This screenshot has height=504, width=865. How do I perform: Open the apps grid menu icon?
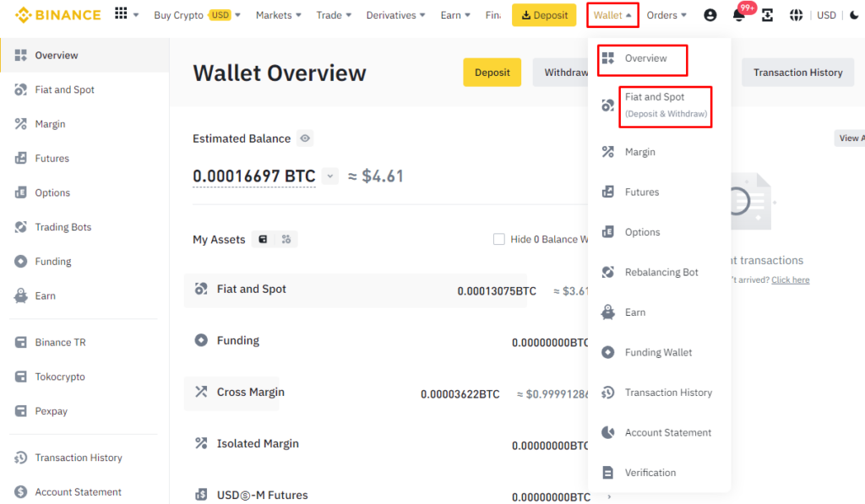(x=121, y=14)
